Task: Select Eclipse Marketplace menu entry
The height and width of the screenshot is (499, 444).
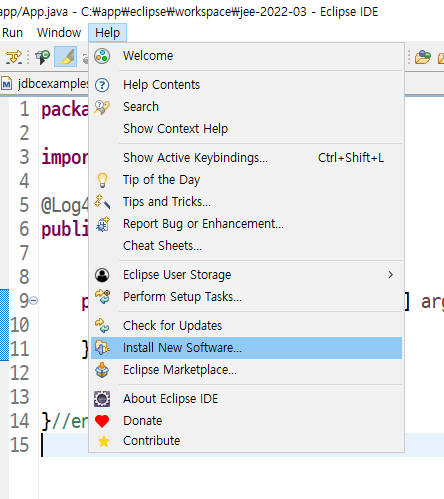Action: pyautogui.click(x=246, y=370)
